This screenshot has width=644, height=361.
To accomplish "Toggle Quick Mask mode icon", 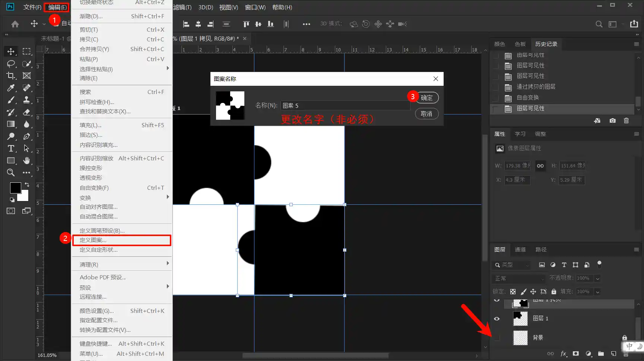I will 11,211.
